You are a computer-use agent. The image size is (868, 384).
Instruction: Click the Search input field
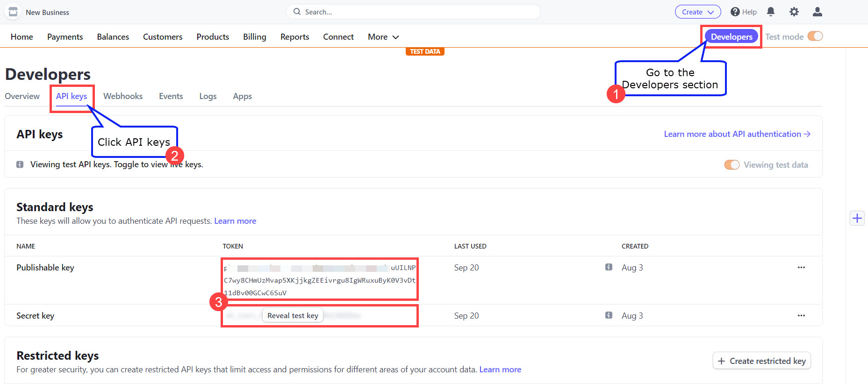click(413, 12)
